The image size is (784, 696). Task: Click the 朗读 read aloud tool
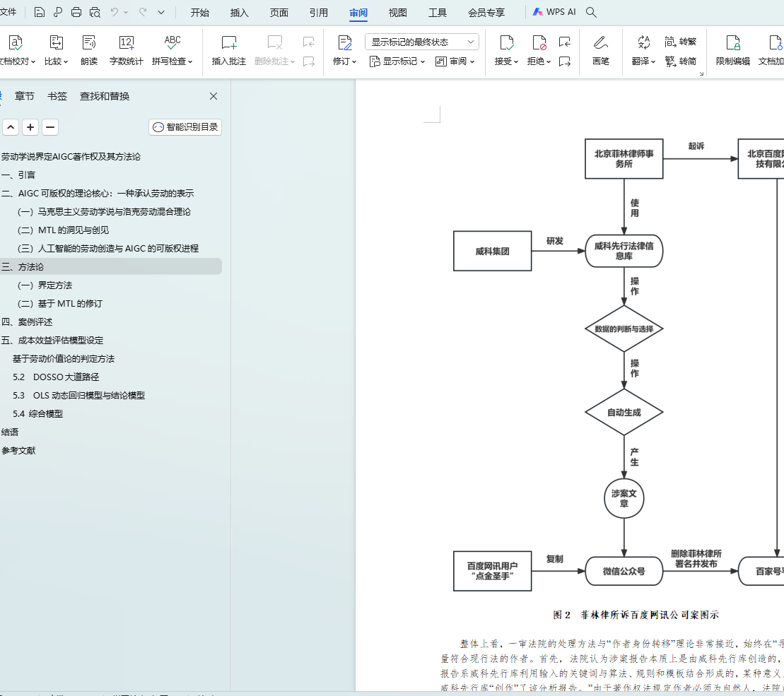coord(89,50)
